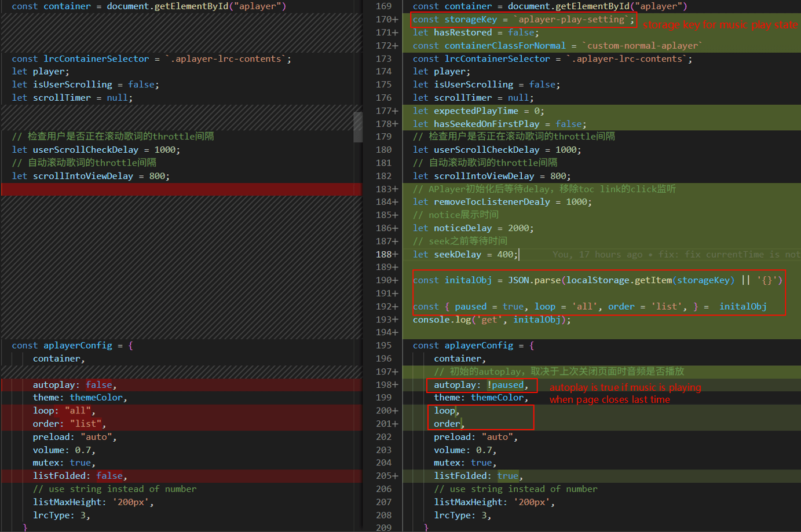Click 'autoplay: false,' in left pane
Image resolution: width=801 pixels, height=532 pixels.
75,384
